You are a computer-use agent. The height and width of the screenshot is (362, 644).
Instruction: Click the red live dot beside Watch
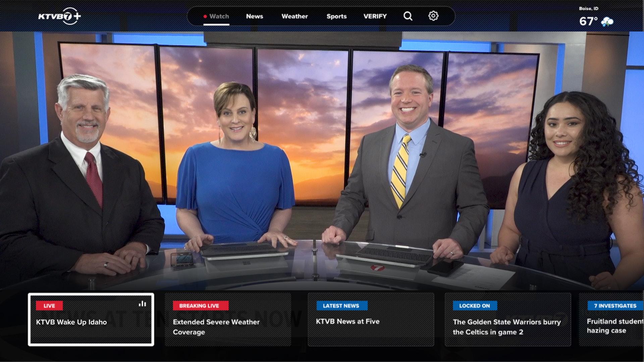point(205,16)
